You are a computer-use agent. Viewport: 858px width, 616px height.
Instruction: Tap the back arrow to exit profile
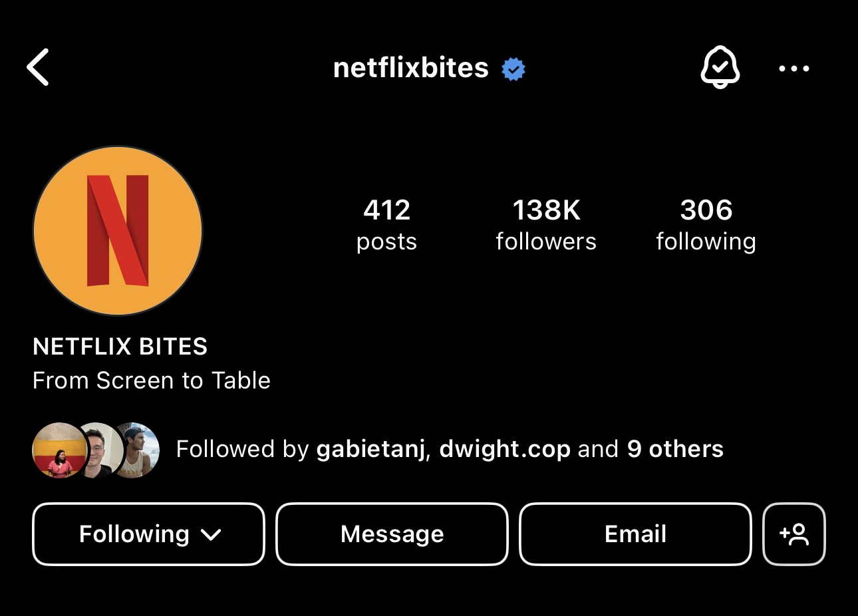point(38,67)
